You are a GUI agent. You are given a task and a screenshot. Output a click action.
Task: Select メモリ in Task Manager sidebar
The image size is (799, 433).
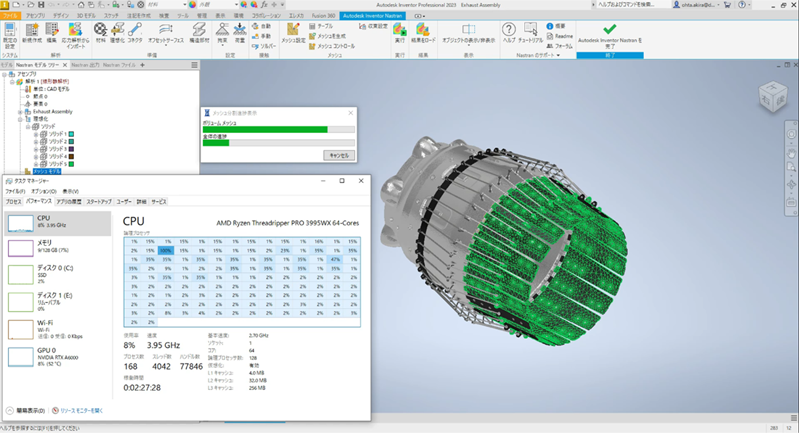(x=58, y=247)
